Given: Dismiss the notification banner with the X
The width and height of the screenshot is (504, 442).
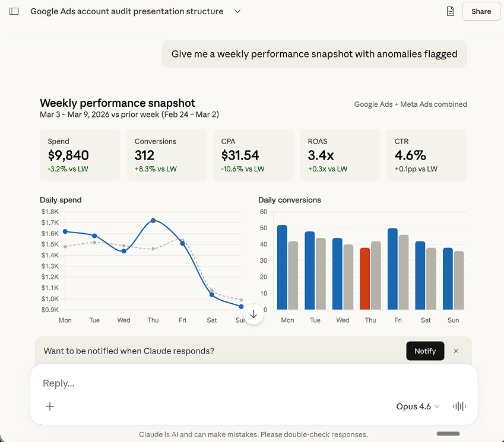Looking at the screenshot, I should (456, 351).
